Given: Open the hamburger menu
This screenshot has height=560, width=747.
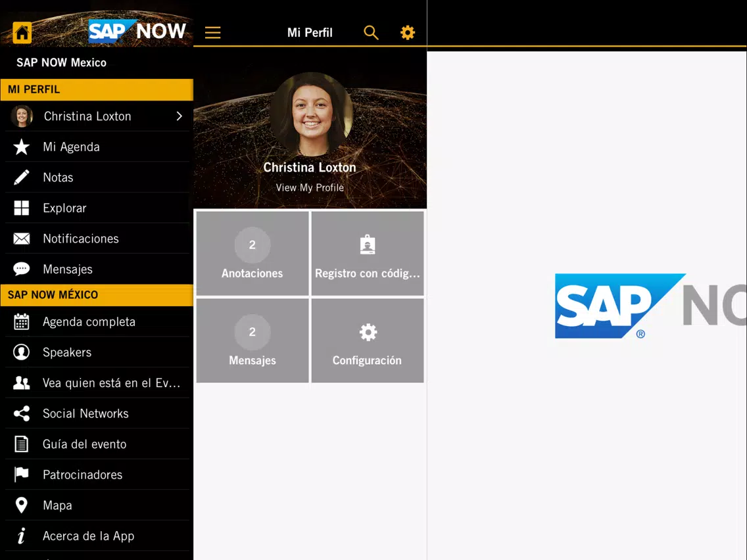Looking at the screenshot, I should 212,33.
